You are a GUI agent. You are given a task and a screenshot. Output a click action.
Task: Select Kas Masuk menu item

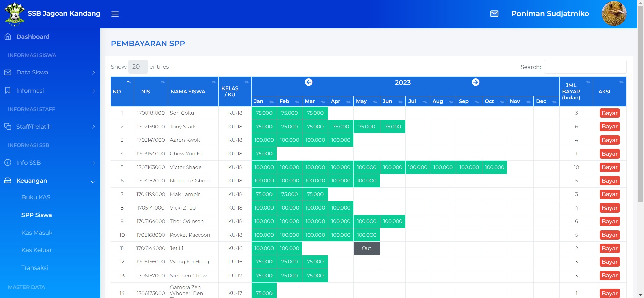click(x=37, y=233)
